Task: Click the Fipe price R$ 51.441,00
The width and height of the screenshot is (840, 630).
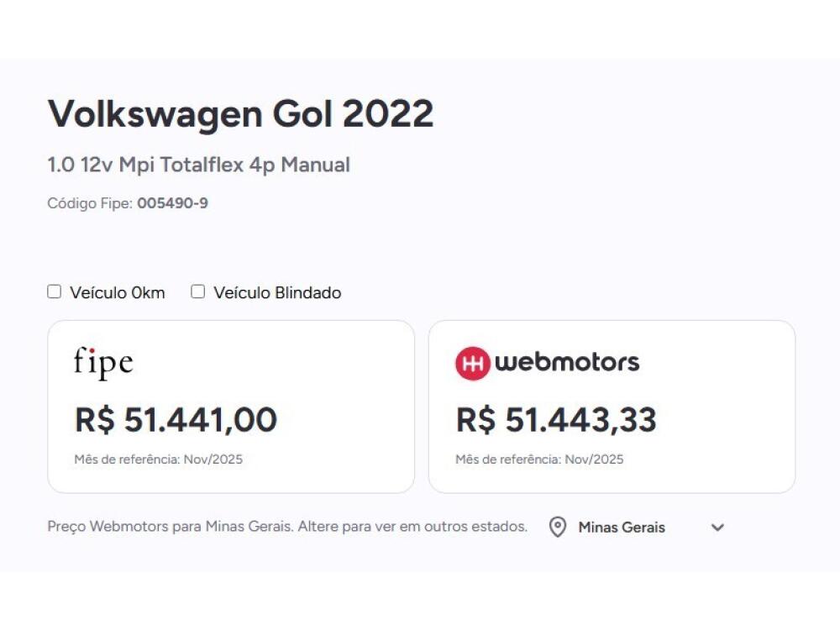Action: pos(176,419)
